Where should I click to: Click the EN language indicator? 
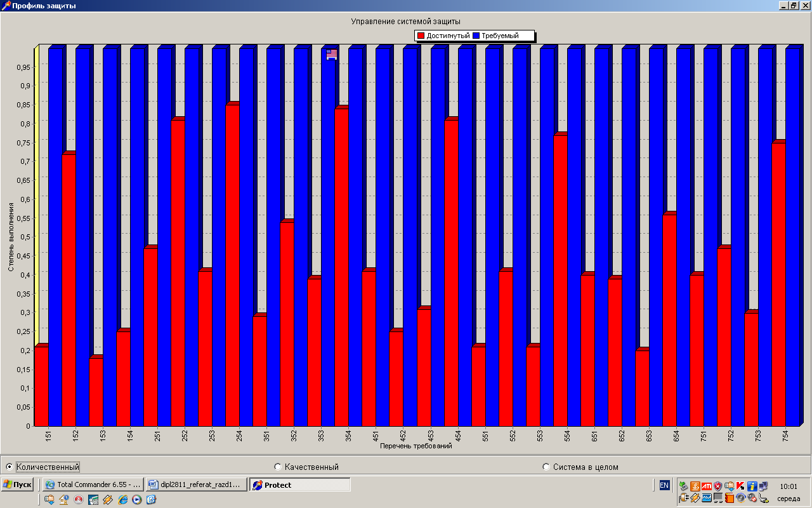[664, 485]
